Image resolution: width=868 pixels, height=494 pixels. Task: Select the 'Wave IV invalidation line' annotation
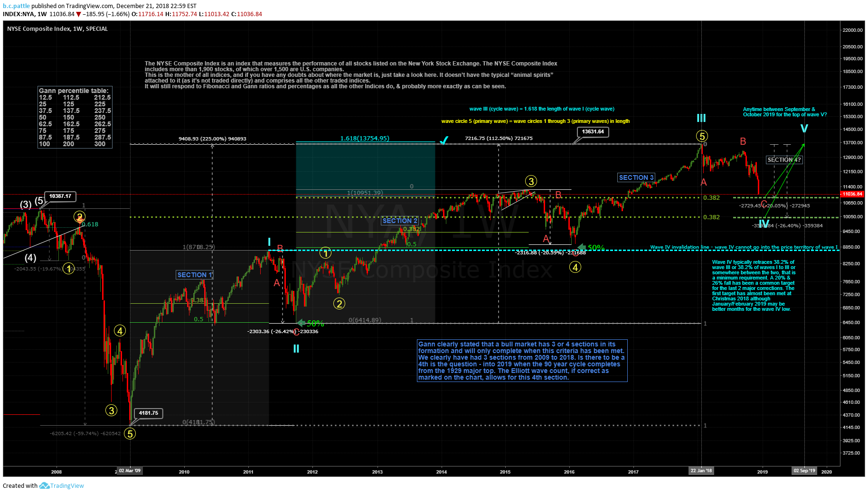click(x=744, y=247)
